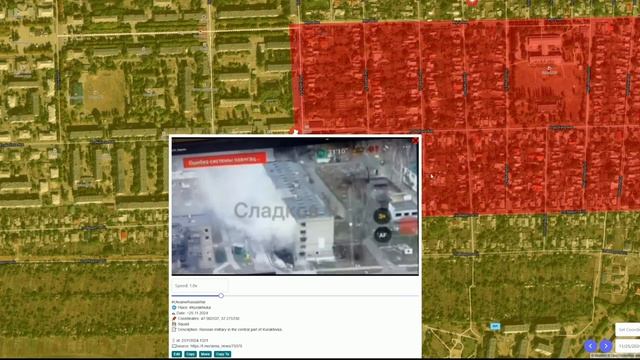Click the Date line in the popup
This screenshot has height=360, width=640.
pos(190,313)
